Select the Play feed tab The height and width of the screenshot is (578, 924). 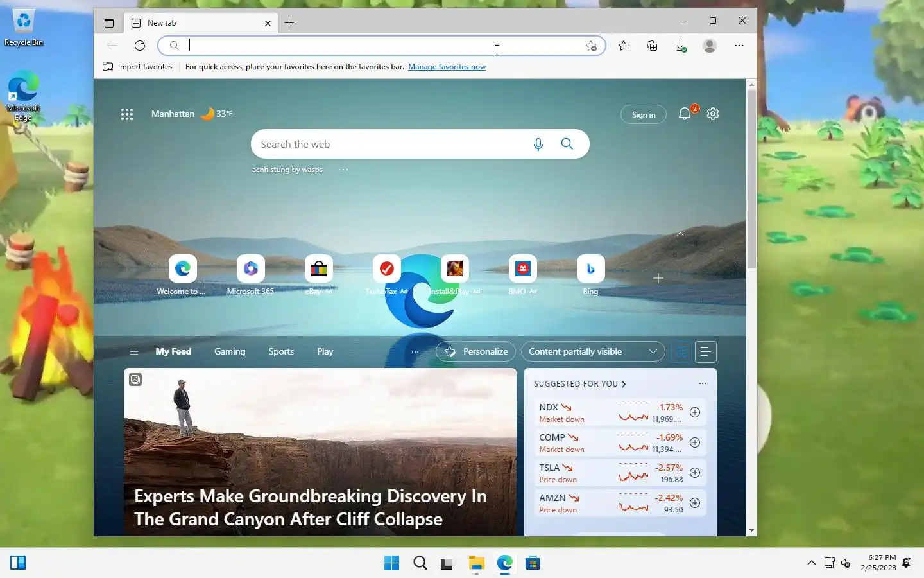(x=325, y=352)
